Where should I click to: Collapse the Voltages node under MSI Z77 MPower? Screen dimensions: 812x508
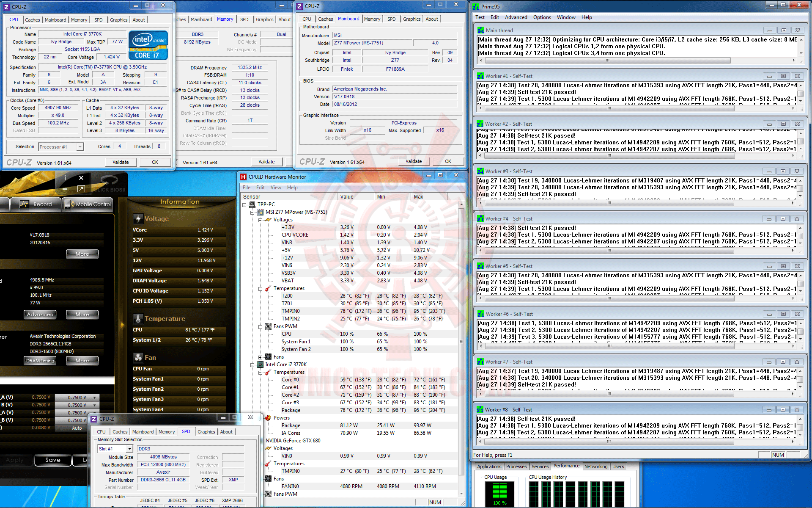261,220
